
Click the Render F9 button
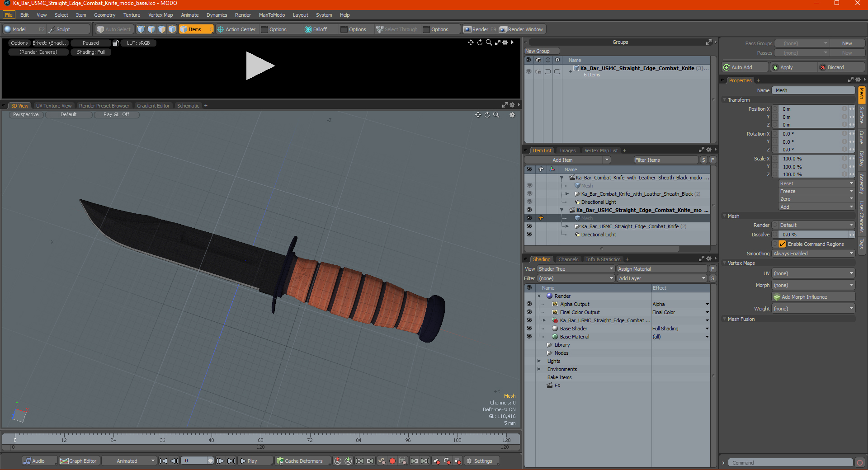[480, 29]
